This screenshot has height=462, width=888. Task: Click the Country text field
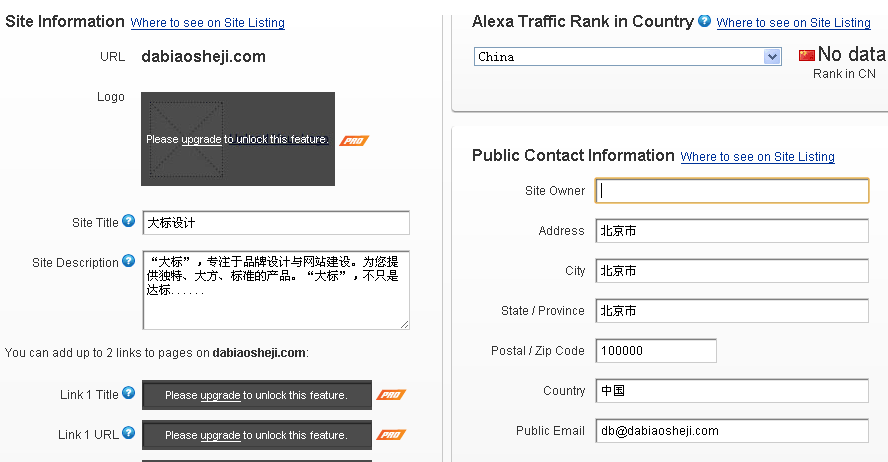tap(732, 391)
